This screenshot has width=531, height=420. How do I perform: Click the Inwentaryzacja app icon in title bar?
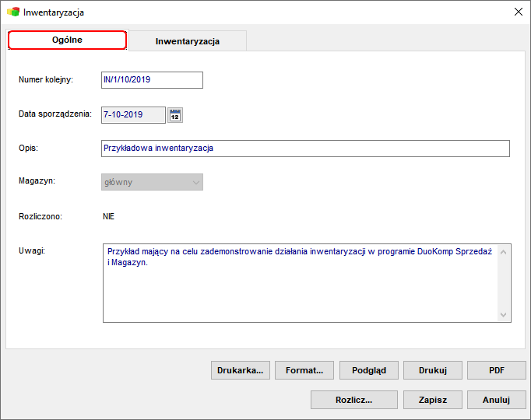pos(13,12)
